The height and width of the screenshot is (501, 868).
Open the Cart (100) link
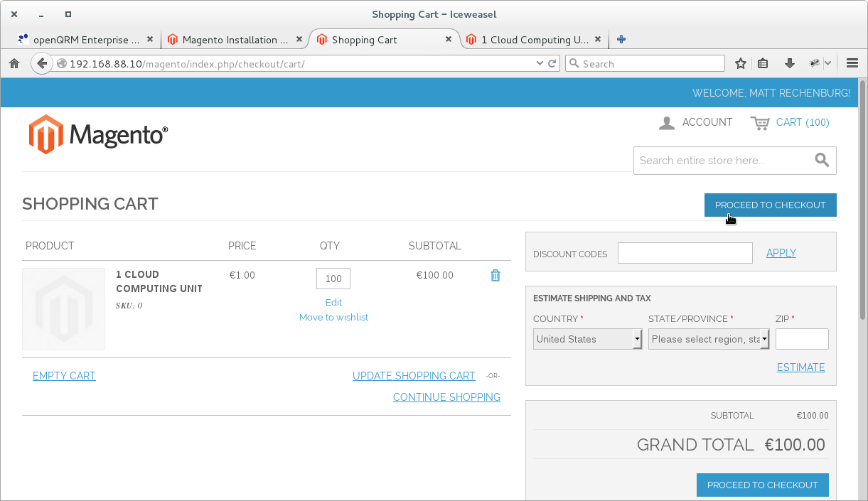803,122
